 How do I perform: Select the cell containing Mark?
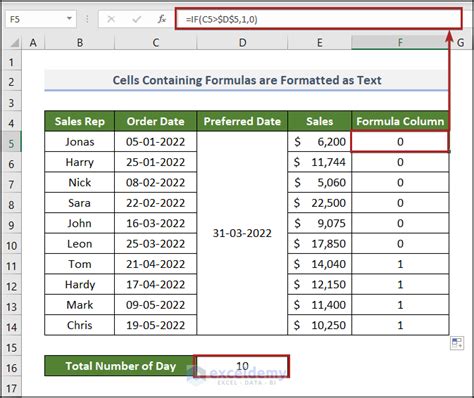point(80,305)
